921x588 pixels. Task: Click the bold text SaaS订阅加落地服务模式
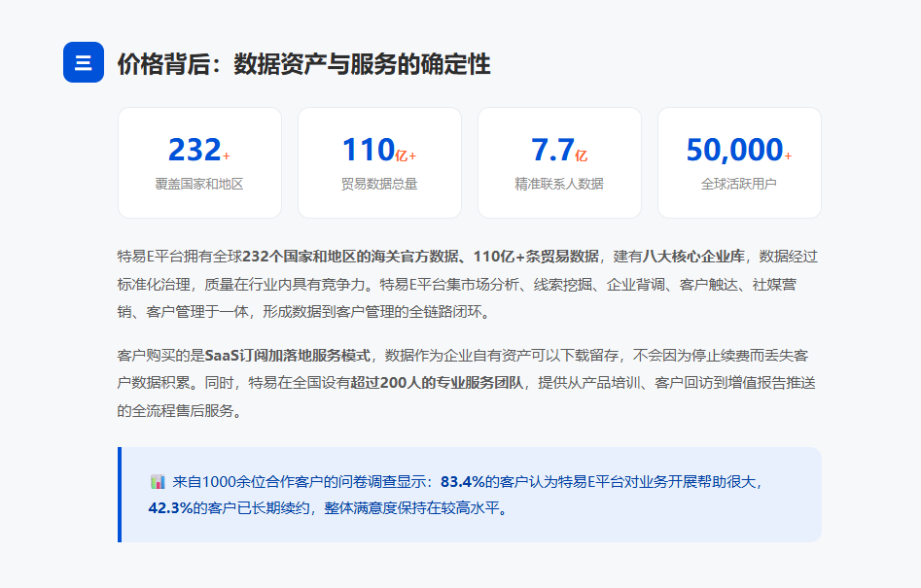tap(288, 356)
